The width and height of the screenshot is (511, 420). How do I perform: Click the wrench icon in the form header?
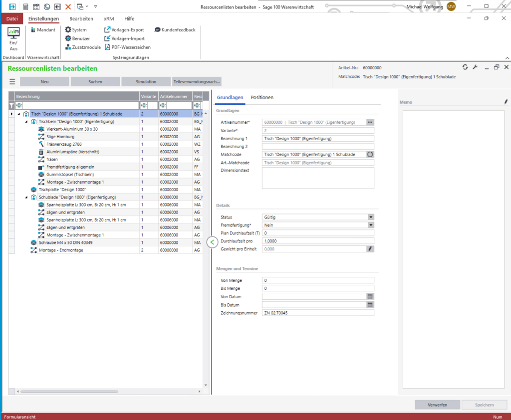click(x=475, y=67)
